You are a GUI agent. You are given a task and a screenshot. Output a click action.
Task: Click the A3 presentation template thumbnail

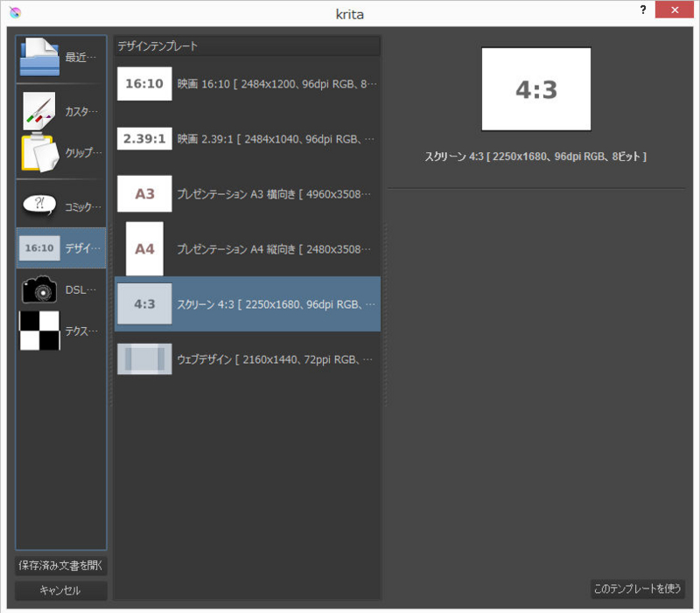tap(144, 193)
